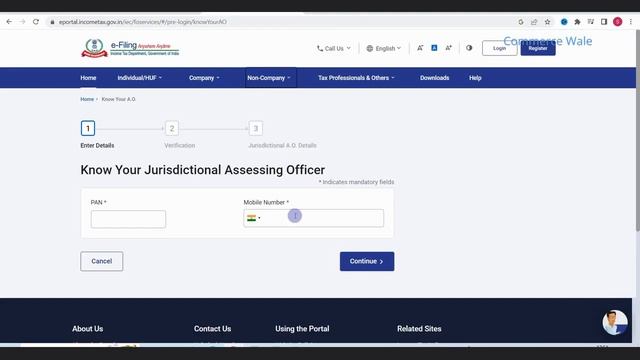Reload the page with refresh icon
The width and height of the screenshot is (640, 360).
tap(36, 22)
